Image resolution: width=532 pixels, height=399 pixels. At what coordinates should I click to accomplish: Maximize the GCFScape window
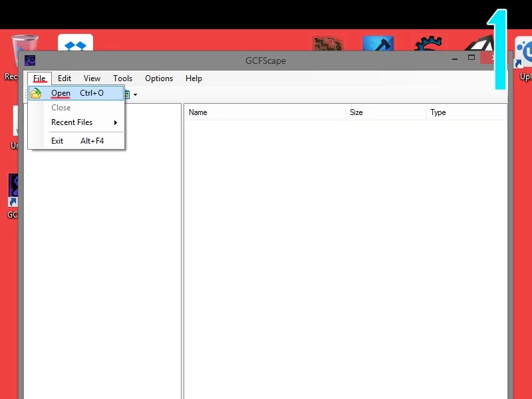471,59
